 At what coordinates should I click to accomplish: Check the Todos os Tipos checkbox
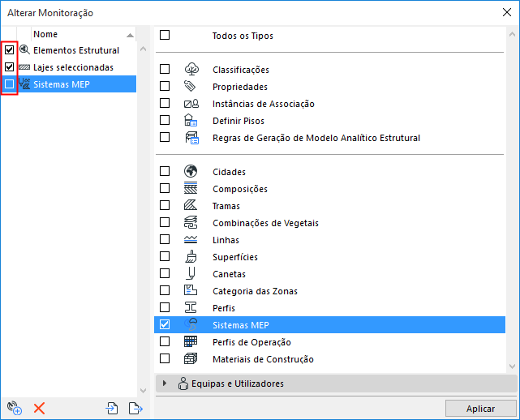(x=165, y=35)
